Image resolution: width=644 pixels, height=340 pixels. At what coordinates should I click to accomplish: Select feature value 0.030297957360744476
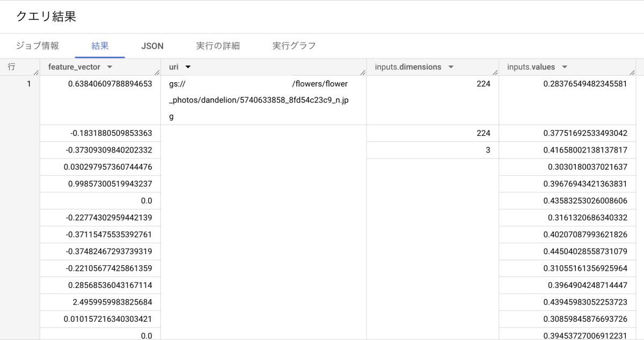click(x=100, y=167)
